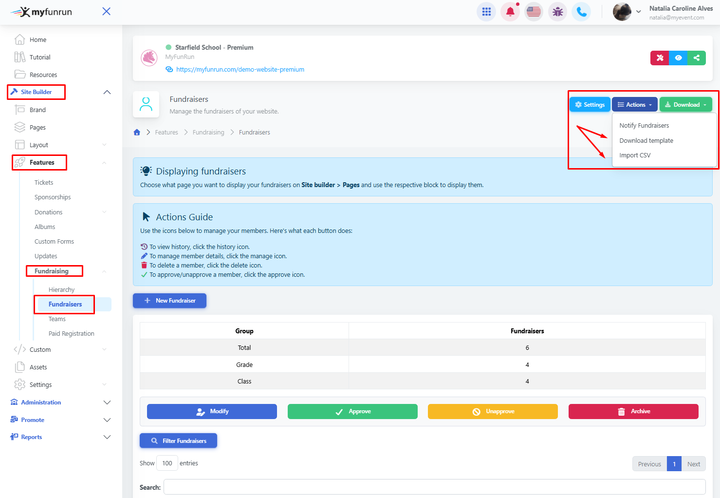Select Notify Fundraisers from Actions menu
The image size is (720, 498).
tap(644, 126)
